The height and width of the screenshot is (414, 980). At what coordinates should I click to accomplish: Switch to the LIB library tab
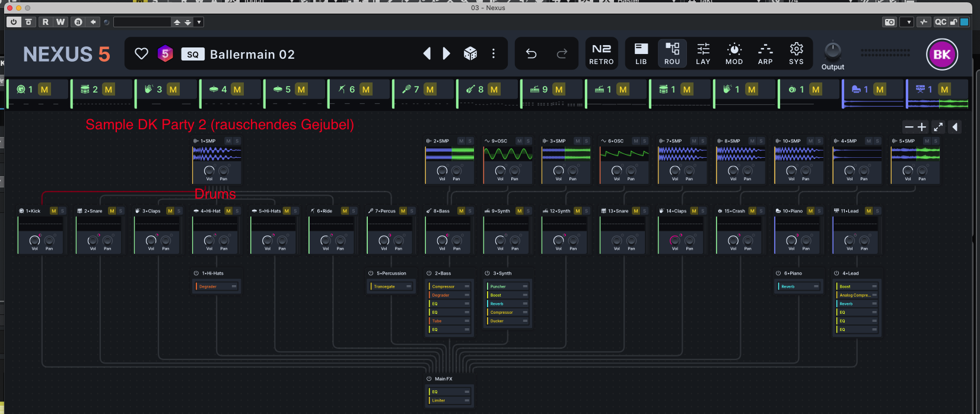(641, 54)
